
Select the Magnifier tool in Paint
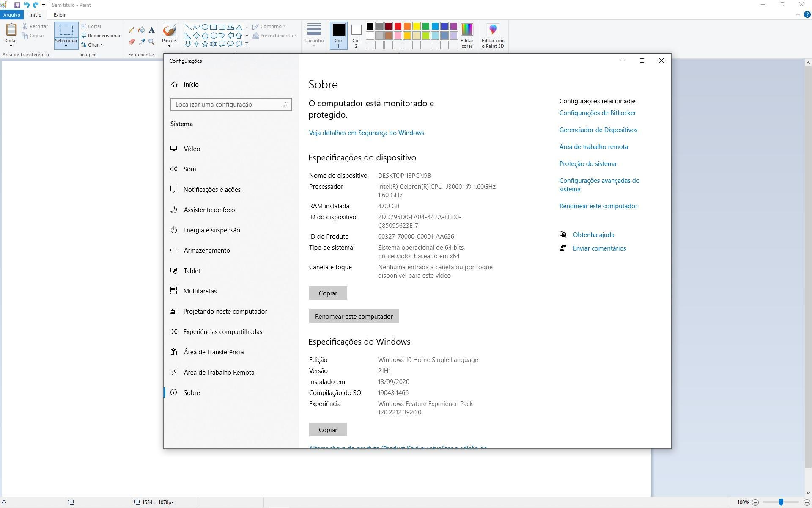click(x=151, y=42)
